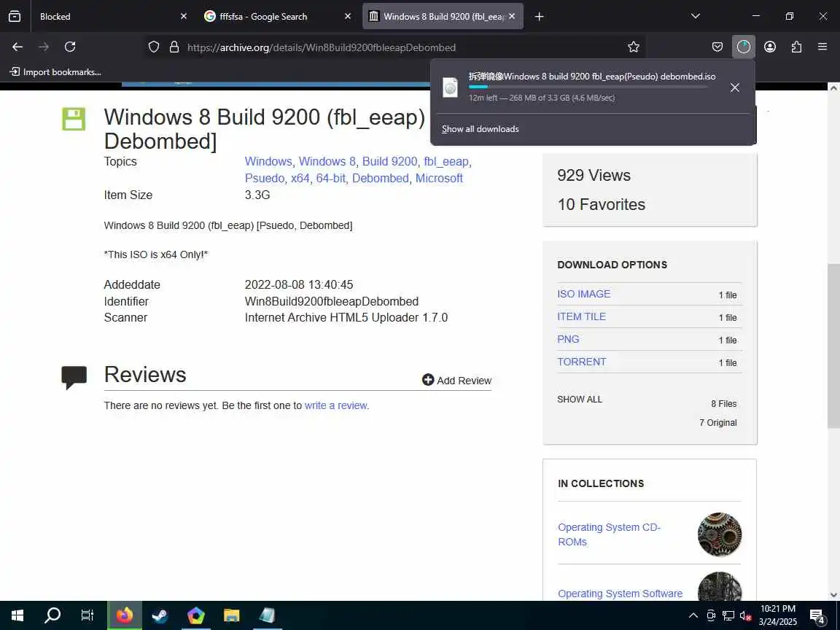The image size is (840, 630).
Task: Click the Firefox taskbar icon
Action: (124, 615)
